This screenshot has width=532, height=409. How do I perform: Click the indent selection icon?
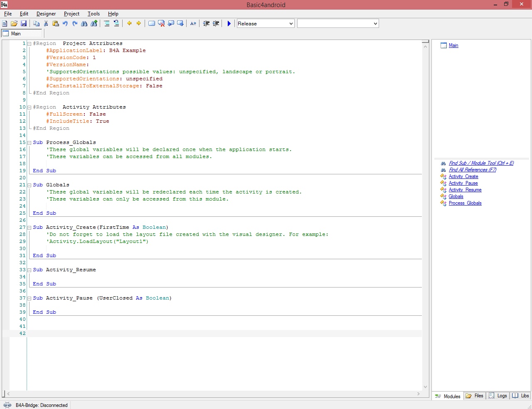click(x=216, y=24)
